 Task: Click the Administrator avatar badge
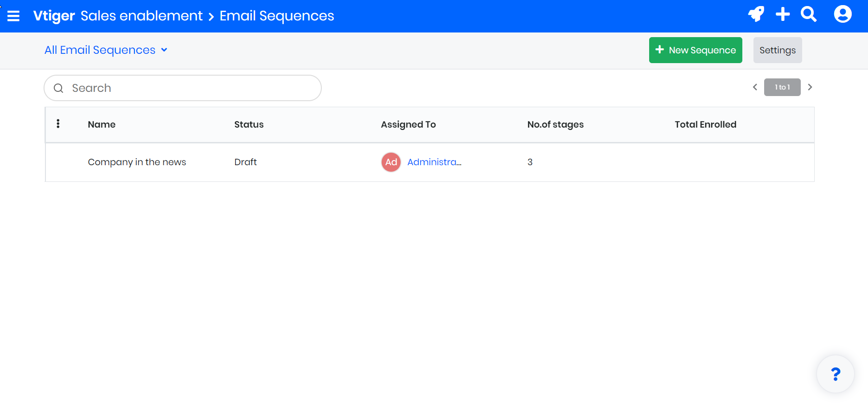[391, 162]
